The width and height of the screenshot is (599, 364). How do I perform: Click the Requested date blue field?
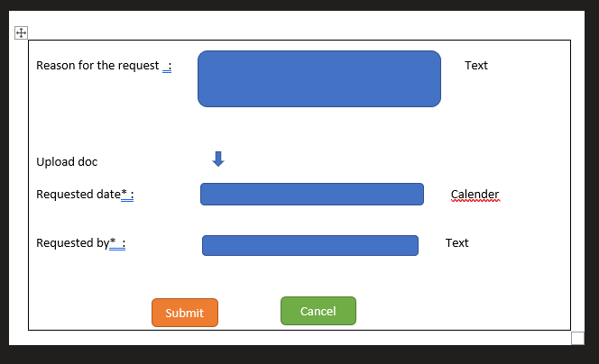tap(311, 194)
